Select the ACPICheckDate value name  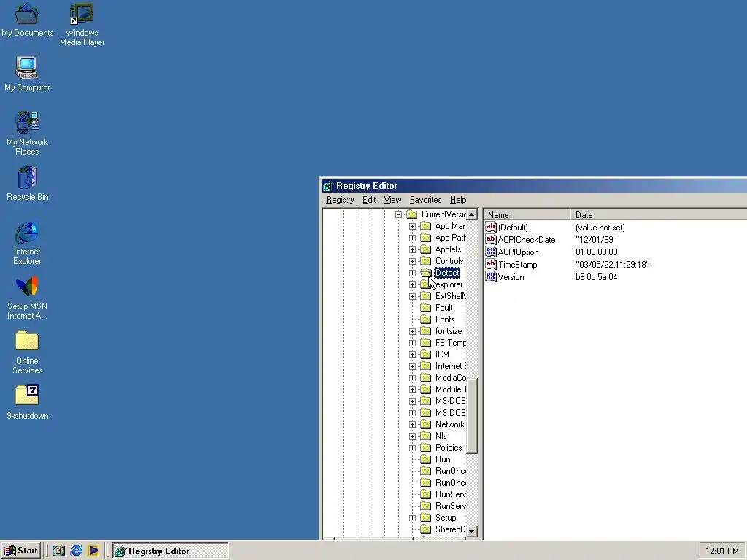(x=527, y=239)
